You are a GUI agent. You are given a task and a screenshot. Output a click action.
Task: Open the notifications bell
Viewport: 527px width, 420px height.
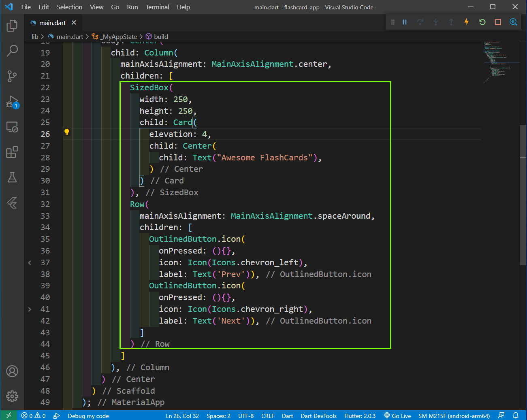(516, 416)
